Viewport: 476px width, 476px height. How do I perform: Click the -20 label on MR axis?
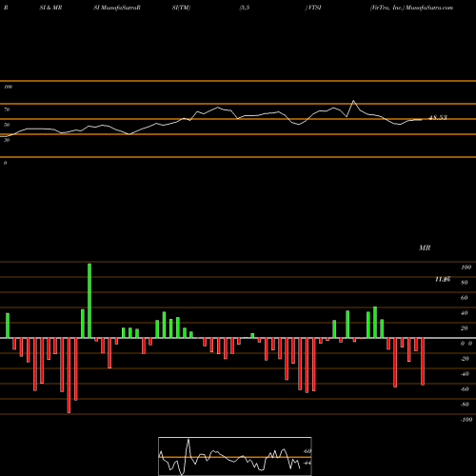tap(465, 359)
